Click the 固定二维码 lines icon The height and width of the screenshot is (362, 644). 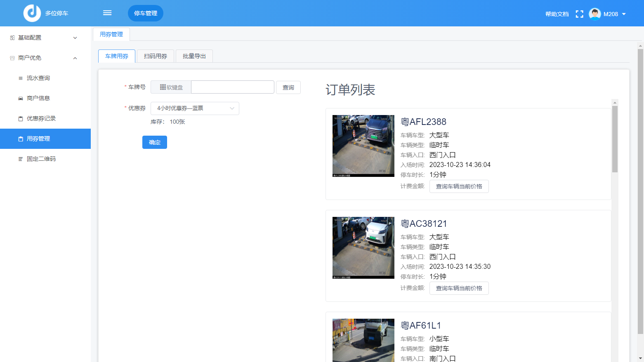pyautogui.click(x=21, y=159)
